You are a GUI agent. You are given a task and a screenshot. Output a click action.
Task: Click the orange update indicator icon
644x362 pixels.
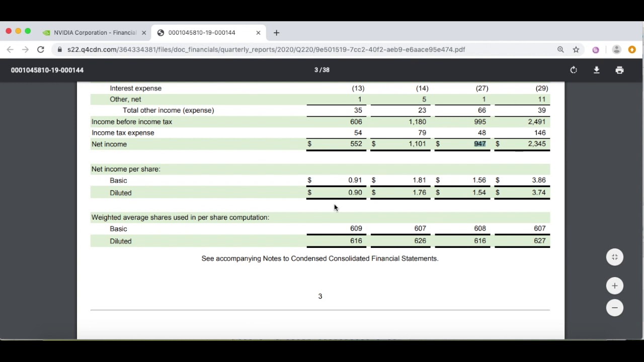pos(632,49)
